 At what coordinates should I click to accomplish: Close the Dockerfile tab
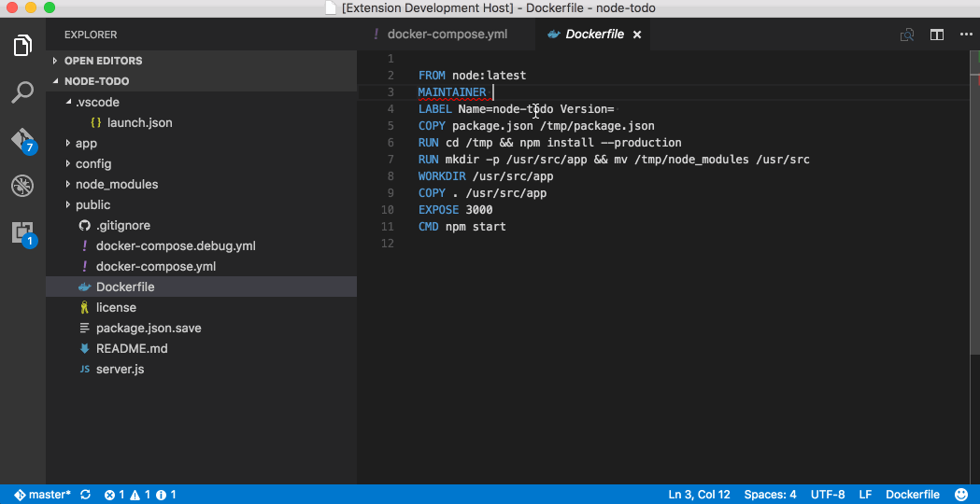click(x=637, y=35)
